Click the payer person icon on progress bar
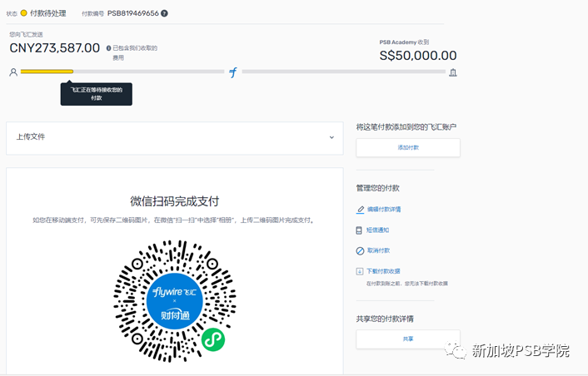Viewport: 588px width, 376px height. (12, 72)
